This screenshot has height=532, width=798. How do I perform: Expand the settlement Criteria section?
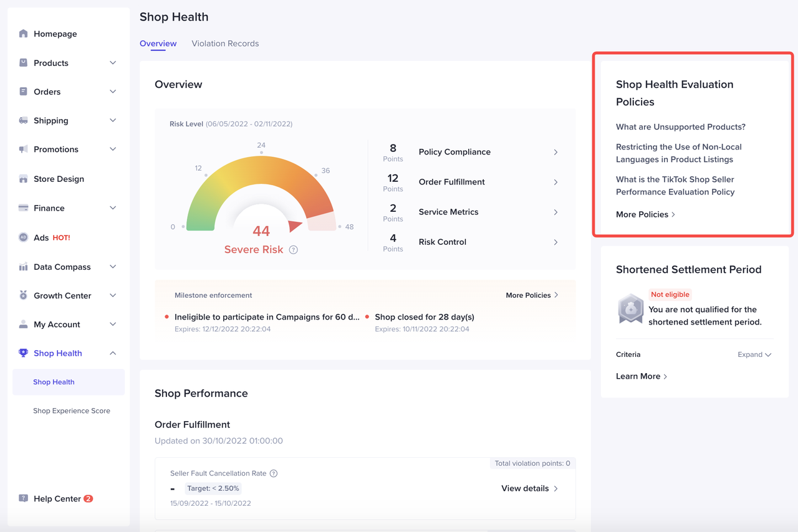click(x=754, y=354)
